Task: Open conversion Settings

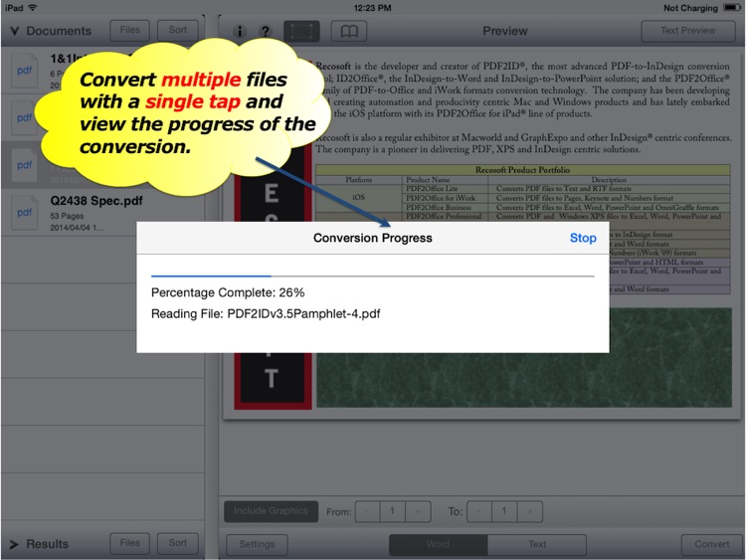Action: tap(257, 545)
